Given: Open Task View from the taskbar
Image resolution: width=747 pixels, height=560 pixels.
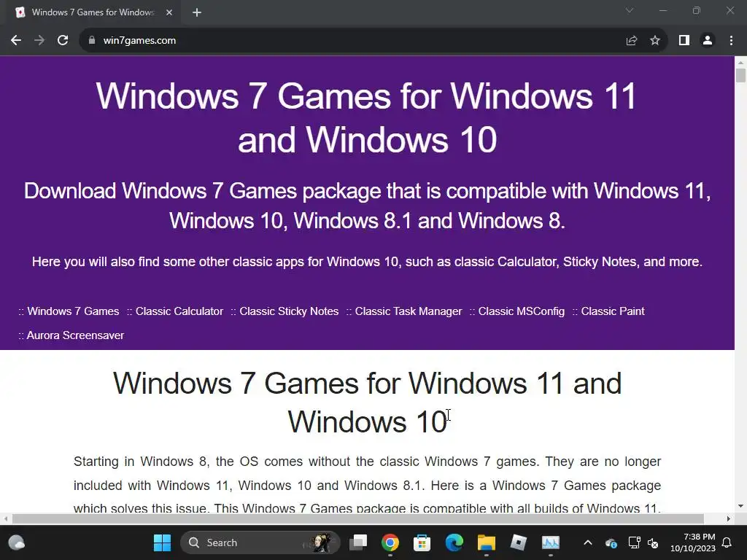Looking at the screenshot, I should click(358, 542).
